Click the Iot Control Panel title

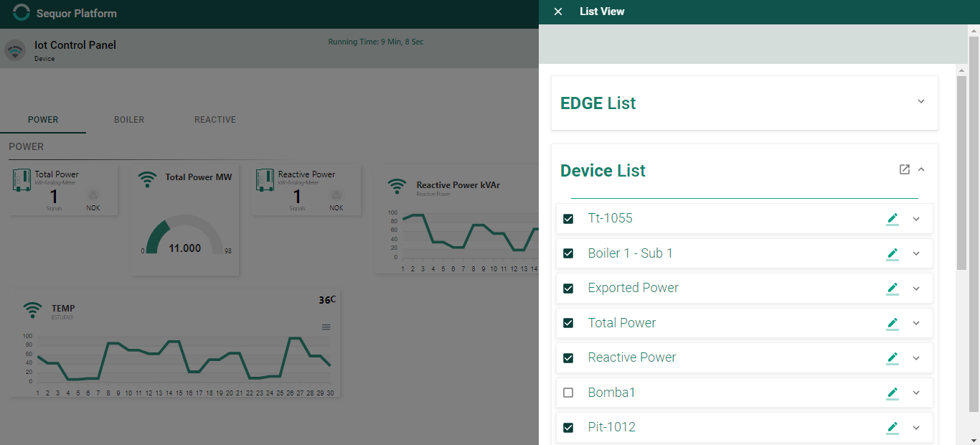75,45
